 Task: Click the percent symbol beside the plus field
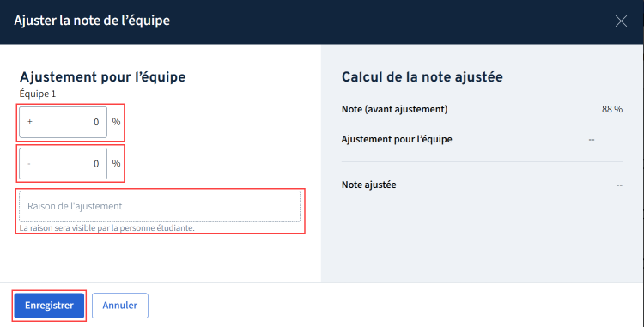click(x=116, y=122)
